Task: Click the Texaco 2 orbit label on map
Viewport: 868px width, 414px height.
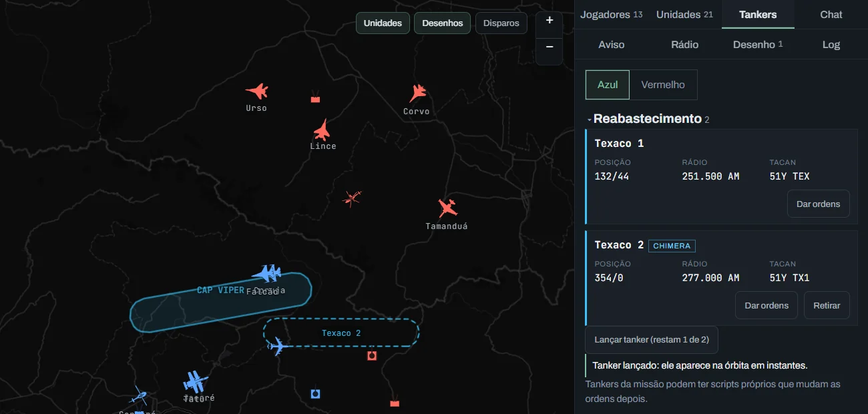Action: pyautogui.click(x=341, y=333)
